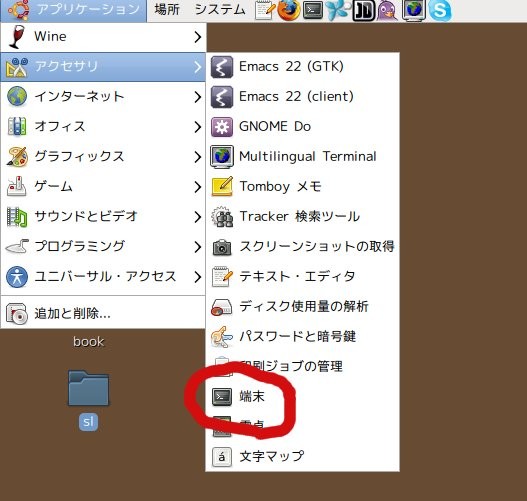Open the 場所 menu
The width and height of the screenshot is (527, 501).
[167, 9]
